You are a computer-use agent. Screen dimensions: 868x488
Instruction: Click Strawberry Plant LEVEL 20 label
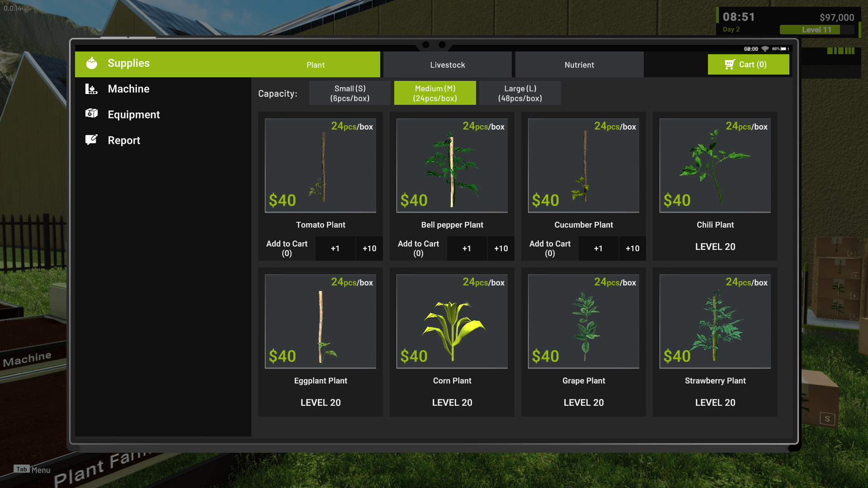tap(715, 403)
